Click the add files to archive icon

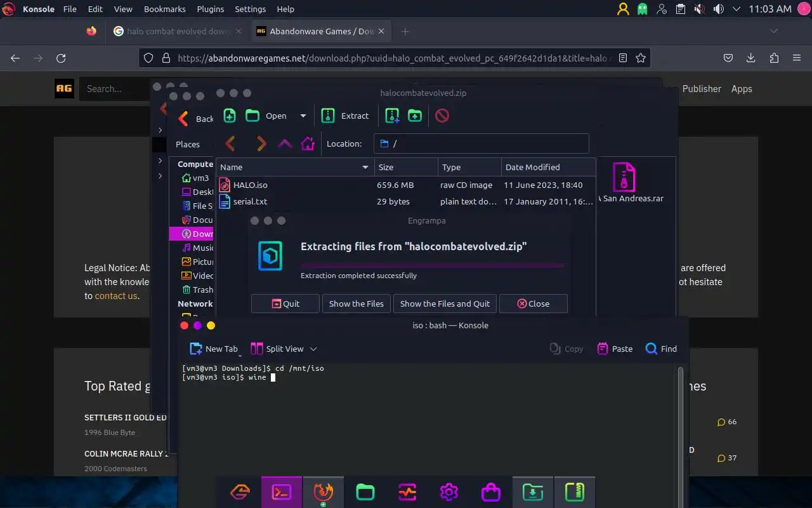393,116
